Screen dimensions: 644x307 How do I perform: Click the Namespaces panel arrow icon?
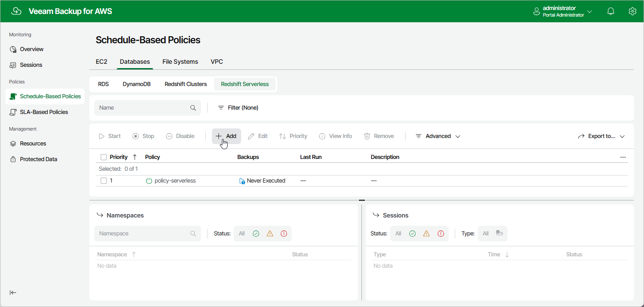[99, 215]
